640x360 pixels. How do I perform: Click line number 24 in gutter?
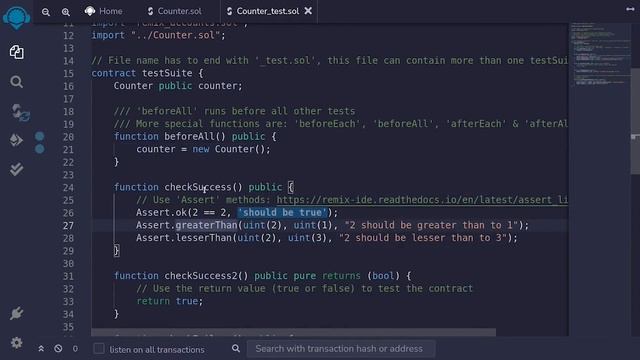point(68,188)
